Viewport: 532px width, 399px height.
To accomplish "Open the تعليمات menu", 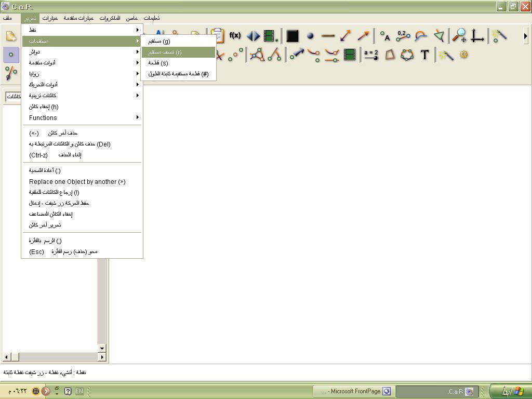I will pyautogui.click(x=152, y=18).
